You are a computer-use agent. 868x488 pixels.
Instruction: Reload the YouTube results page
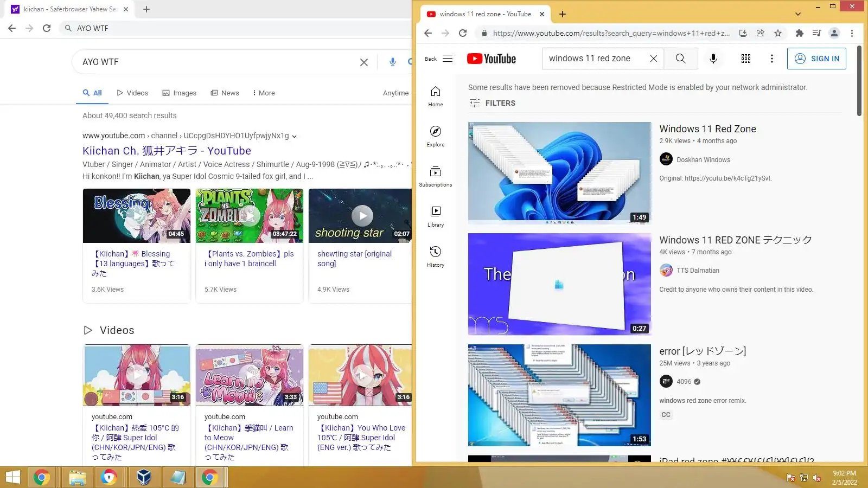click(x=463, y=33)
